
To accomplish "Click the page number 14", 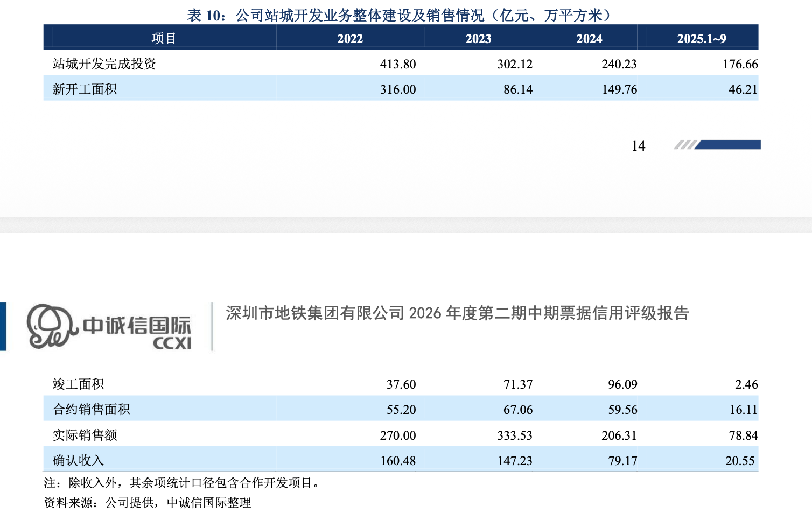I will (x=638, y=146).
